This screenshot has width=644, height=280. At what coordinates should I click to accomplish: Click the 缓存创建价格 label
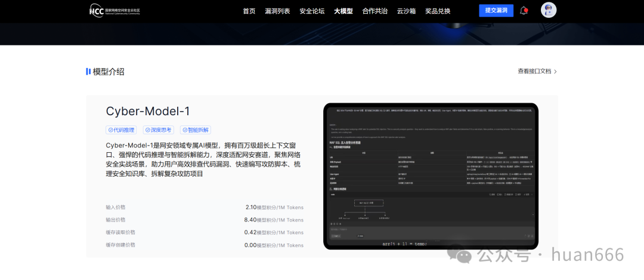[x=120, y=245]
